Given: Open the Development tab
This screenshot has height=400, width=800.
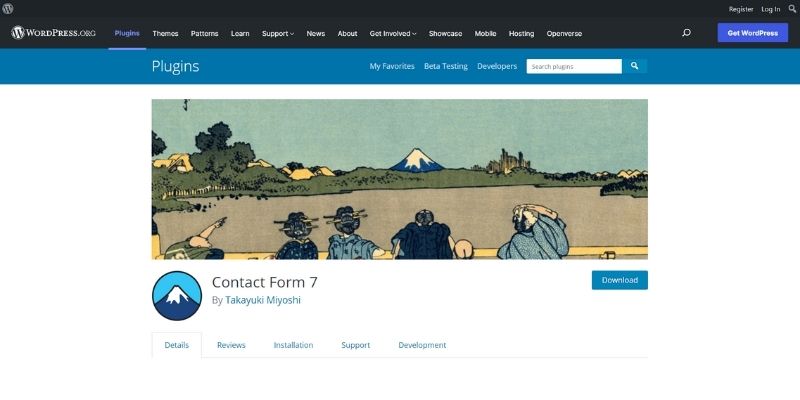Looking at the screenshot, I should [422, 345].
